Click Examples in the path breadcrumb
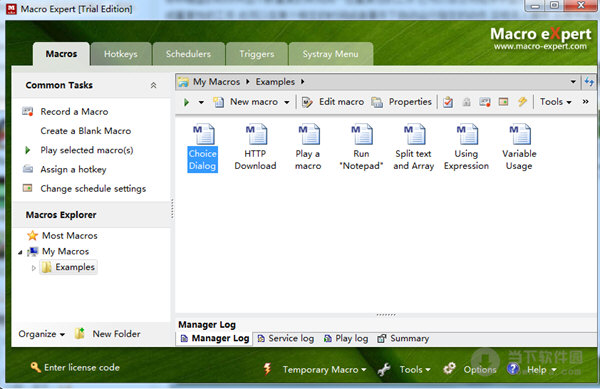Viewport: 600px width, 389px height. click(275, 81)
